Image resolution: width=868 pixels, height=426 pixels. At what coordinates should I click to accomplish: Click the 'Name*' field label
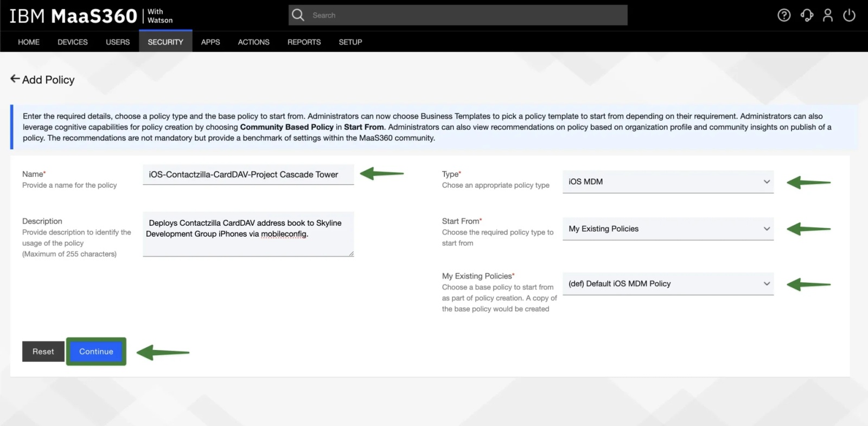pyautogui.click(x=34, y=174)
